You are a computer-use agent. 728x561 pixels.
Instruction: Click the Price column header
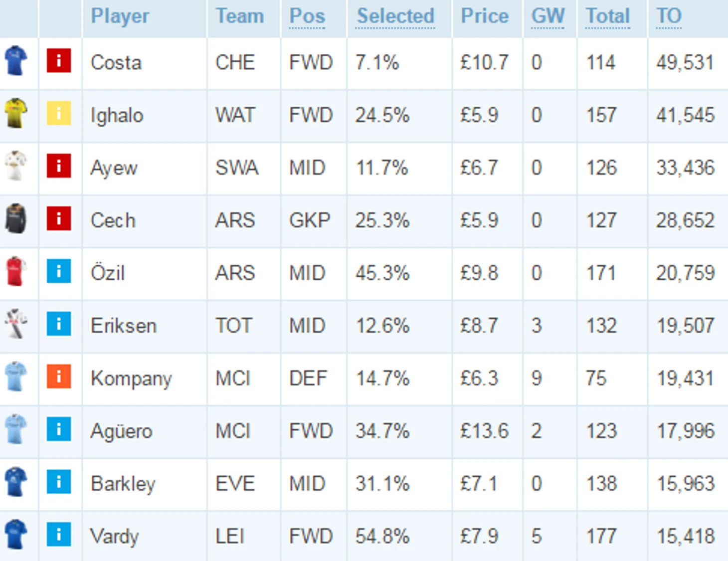485,16
